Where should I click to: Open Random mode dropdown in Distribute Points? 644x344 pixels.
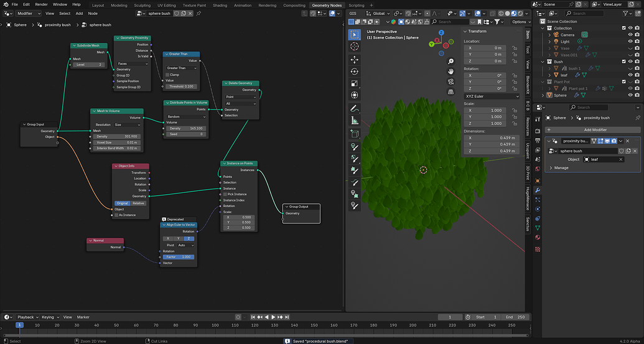click(x=186, y=116)
